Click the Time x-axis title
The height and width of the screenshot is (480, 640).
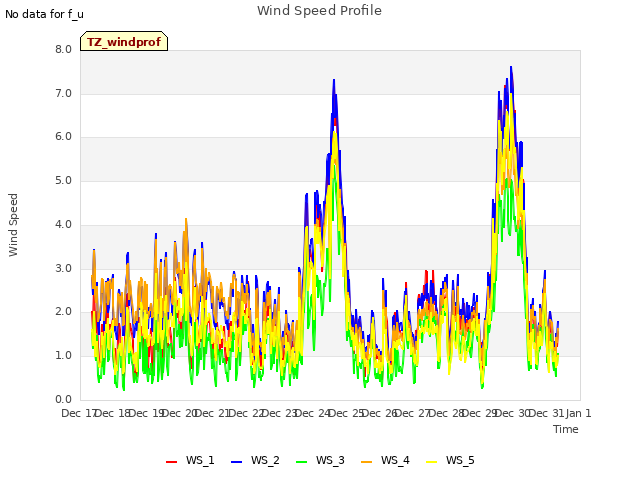[x=566, y=429]
